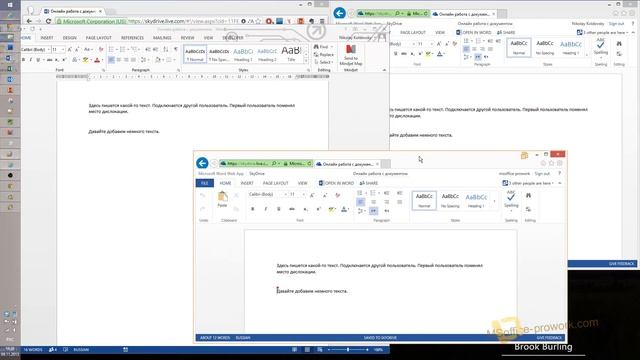Select No Spacing style in front Web App
The height and width of the screenshot is (360, 640).
450,200
